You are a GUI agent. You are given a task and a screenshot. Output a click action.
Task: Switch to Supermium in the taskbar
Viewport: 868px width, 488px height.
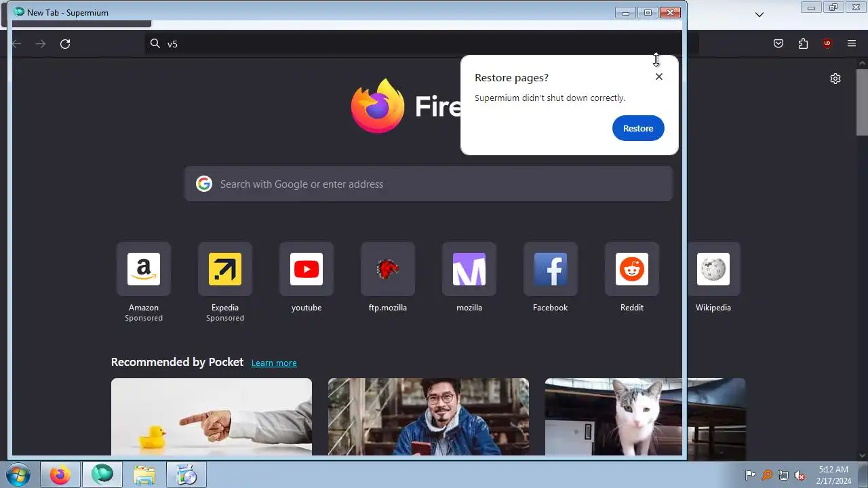[x=102, y=475]
